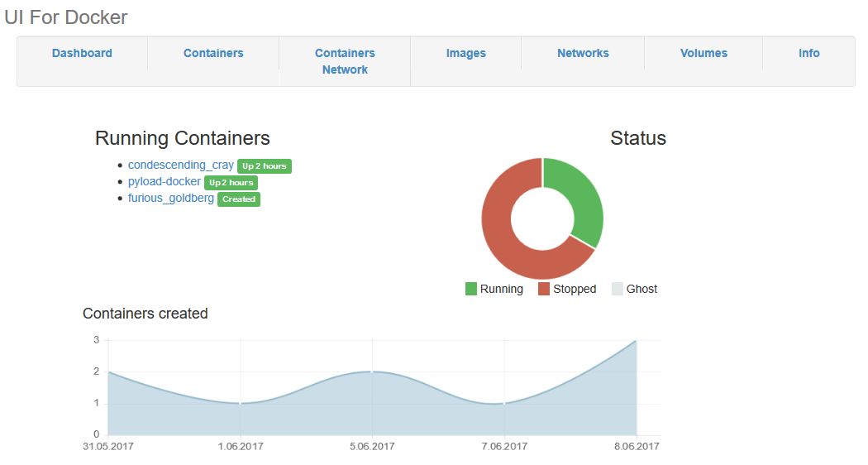Click the 5.06.2017 axis date label

(372, 446)
